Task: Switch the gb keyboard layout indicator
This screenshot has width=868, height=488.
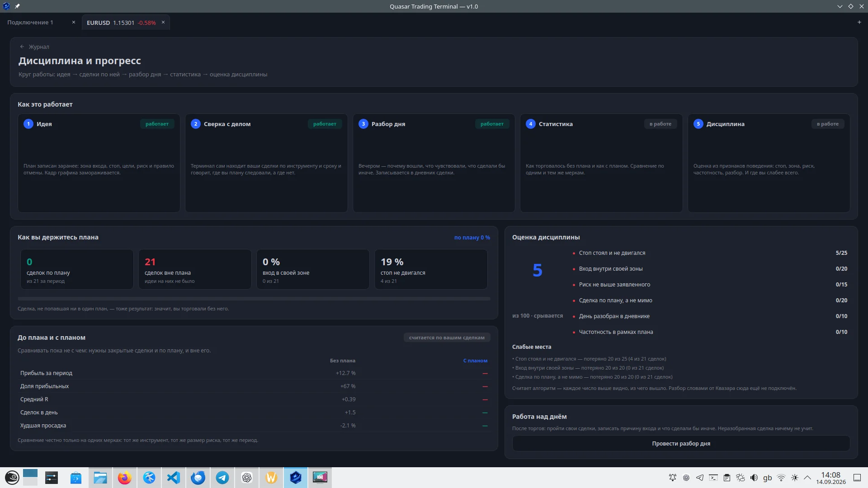Action: [x=768, y=478]
